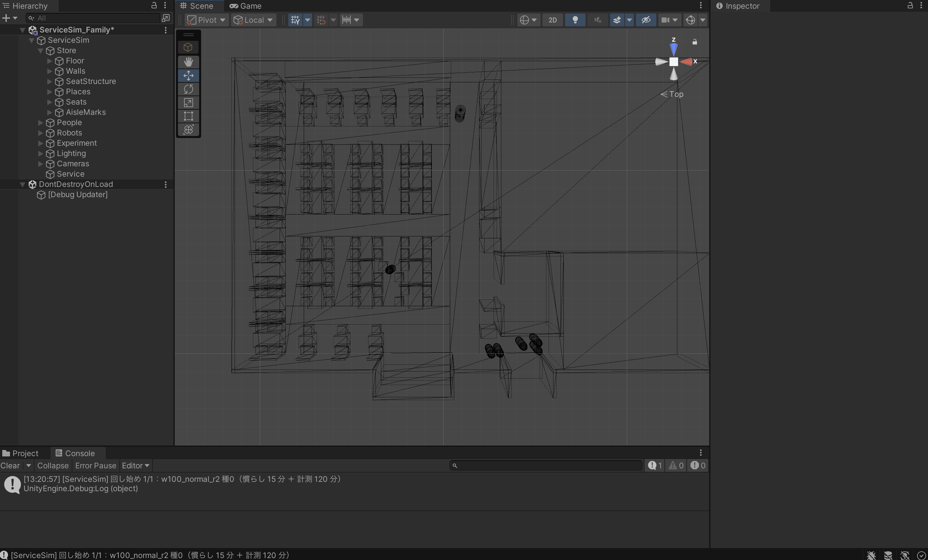Expand the Robots object in Hierarchy
Screen dimensions: 928x560
[41, 133]
